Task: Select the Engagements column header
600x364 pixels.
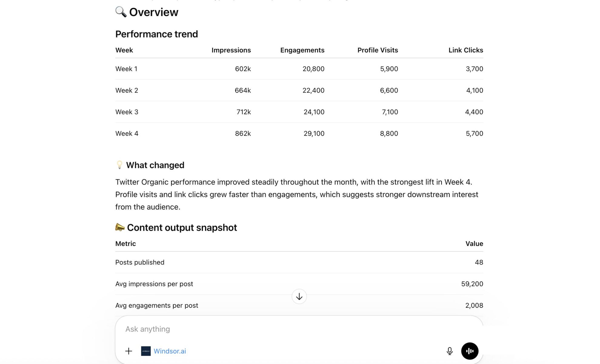Action: 302,50
